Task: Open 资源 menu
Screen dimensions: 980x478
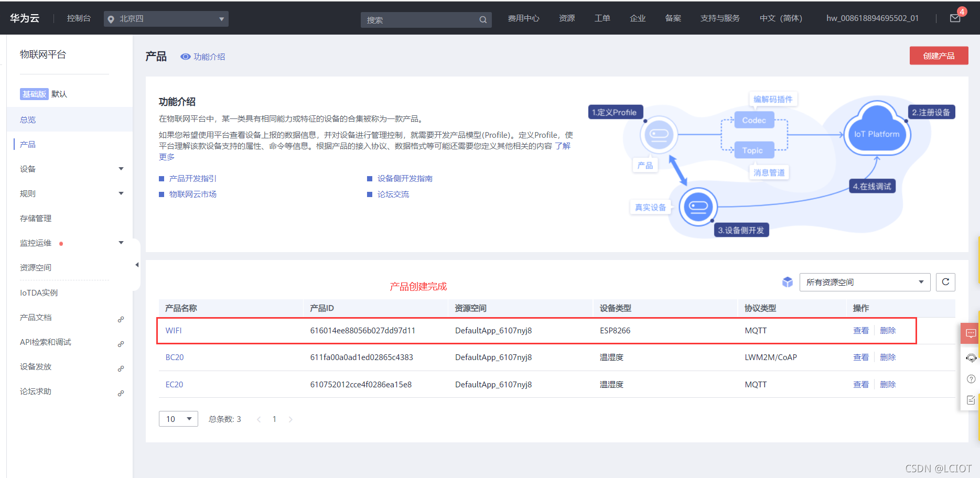Action: pyautogui.click(x=567, y=18)
